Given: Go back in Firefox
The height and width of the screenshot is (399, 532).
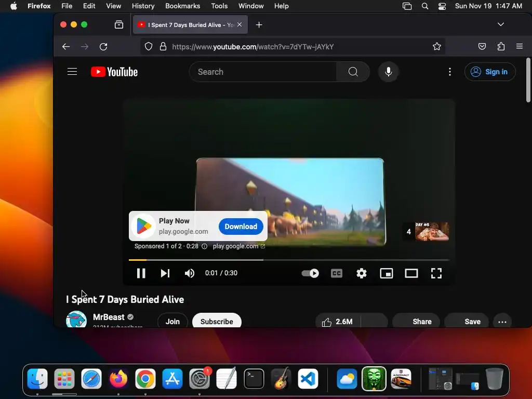Looking at the screenshot, I should [x=66, y=46].
